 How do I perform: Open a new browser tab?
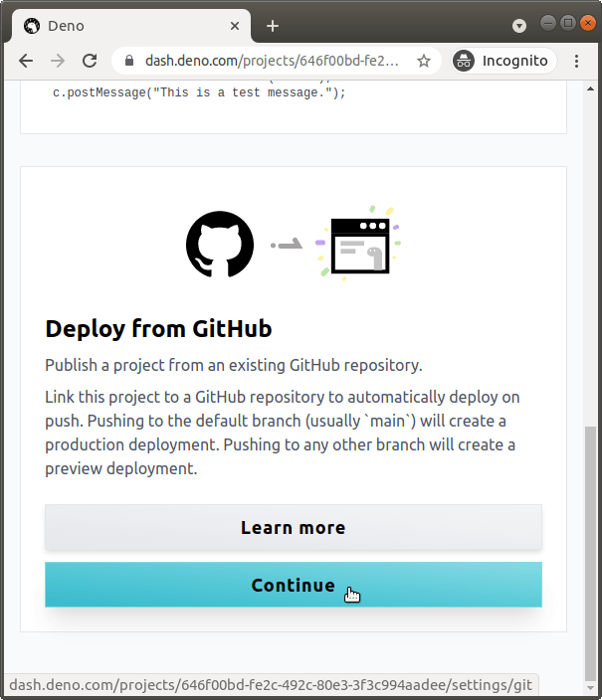click(273, 26)
